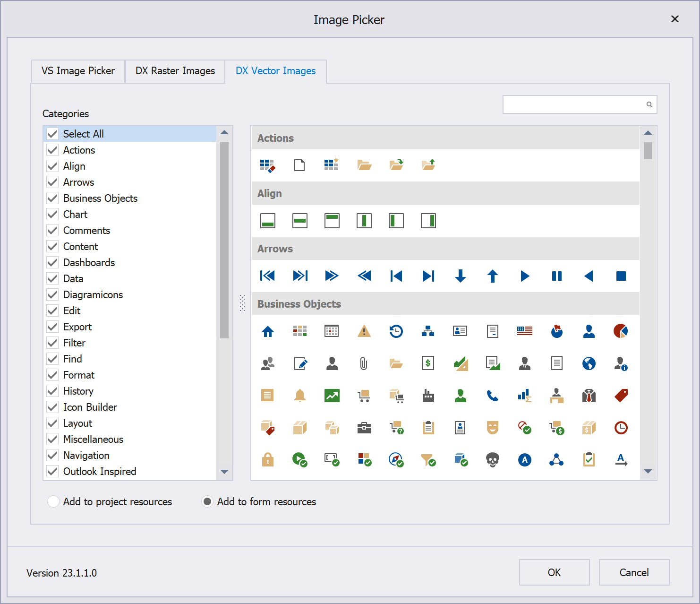Open the DX Raster Images tab
Image resolution: width=700 pixels, height=604 pixels.
(175, 71)
